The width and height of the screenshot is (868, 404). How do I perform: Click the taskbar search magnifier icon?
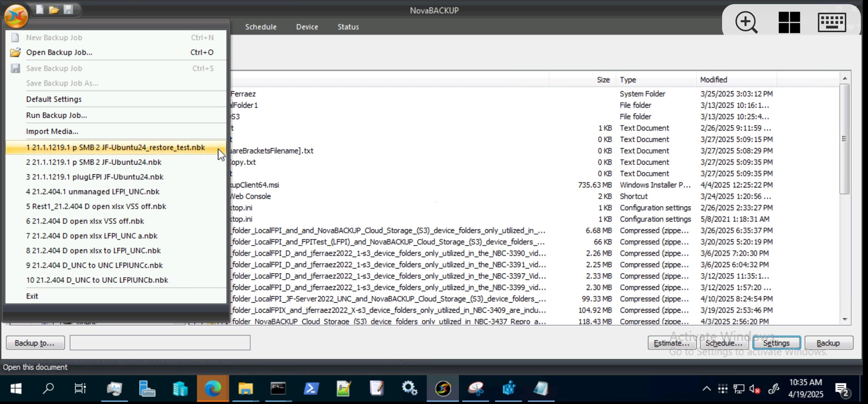[x=48, y=389]
